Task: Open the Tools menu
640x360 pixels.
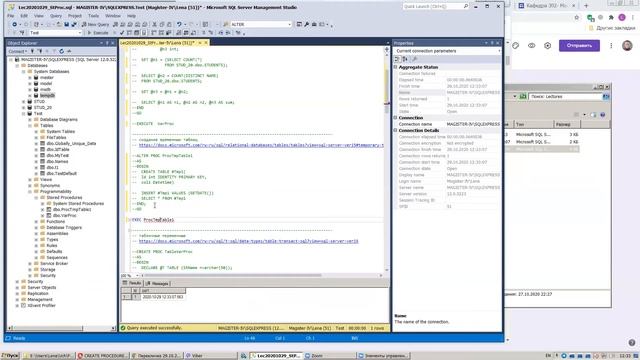Action: tap(93, 16)
